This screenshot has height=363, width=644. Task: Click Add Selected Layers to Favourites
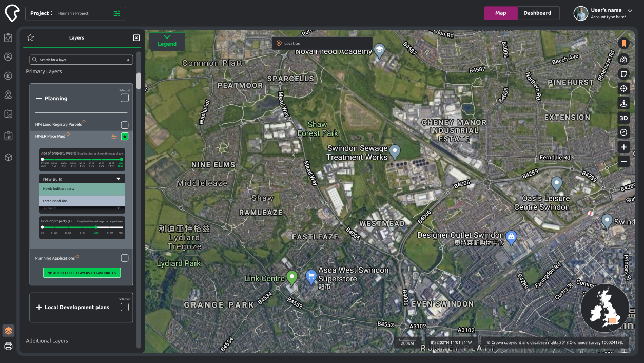click(x=82, y=273)
